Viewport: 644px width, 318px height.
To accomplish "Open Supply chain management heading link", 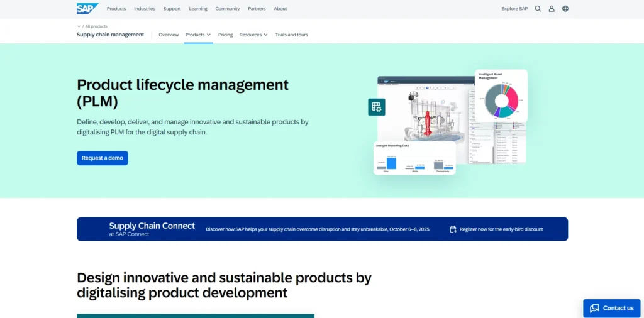I will tap(111, 35).
